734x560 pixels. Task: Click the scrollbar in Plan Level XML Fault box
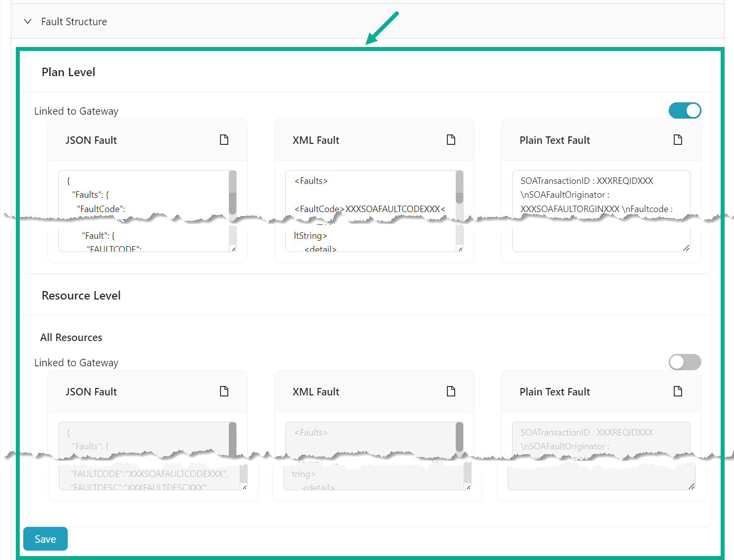click(x=459, y=188)
